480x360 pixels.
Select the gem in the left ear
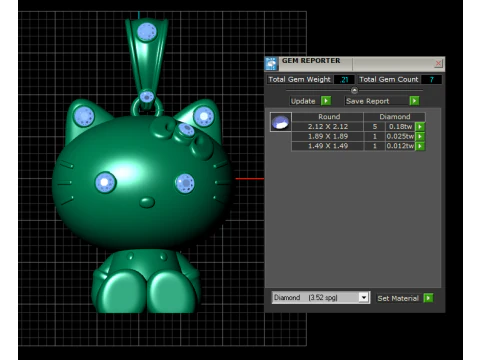click(x=84, y=117)
